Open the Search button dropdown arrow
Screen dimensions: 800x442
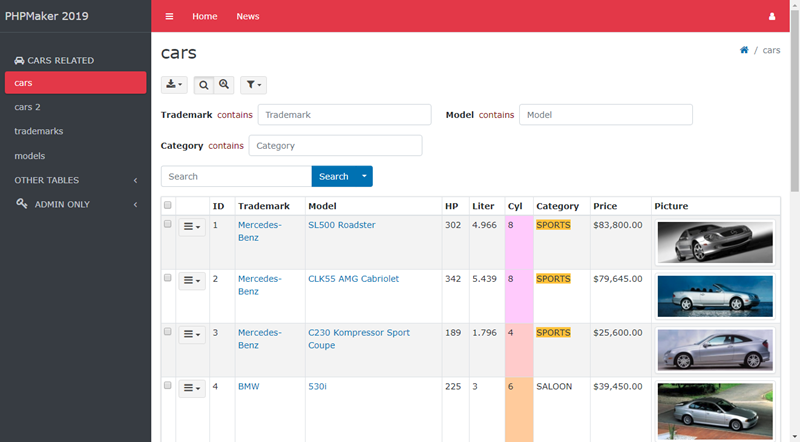pos(365,176)
